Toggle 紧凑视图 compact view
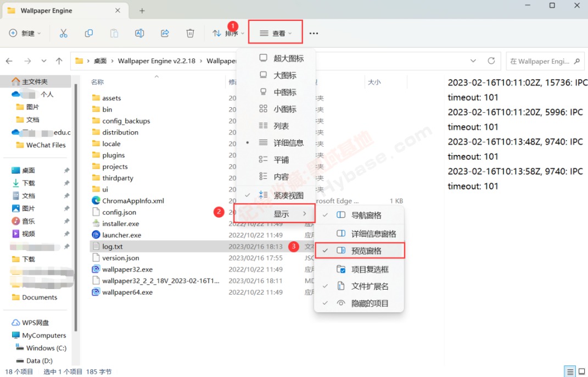This screenshot has height=377, width=588. pyautogui.click(x=276, y=195)
